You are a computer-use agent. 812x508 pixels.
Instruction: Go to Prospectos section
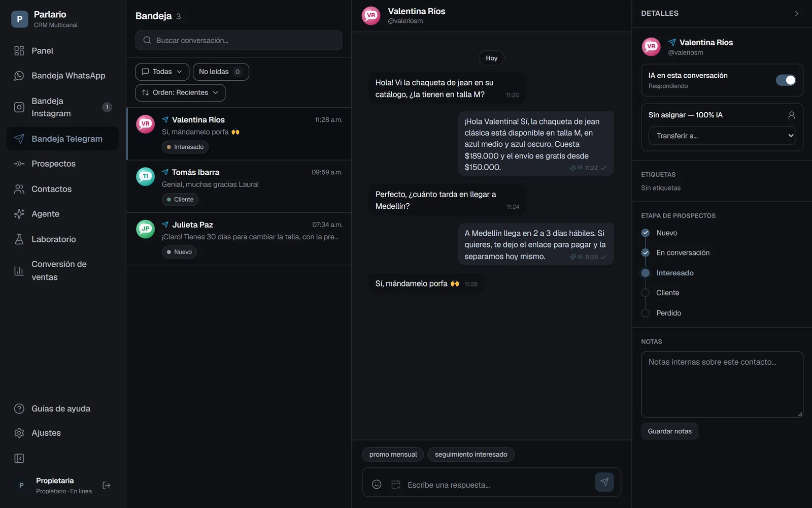62,164
